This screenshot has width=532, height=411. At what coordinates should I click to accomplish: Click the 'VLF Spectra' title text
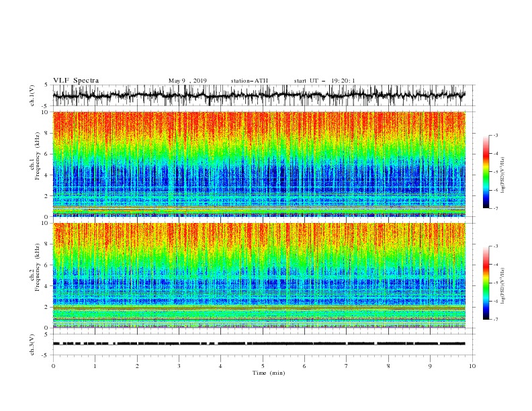point(76,81)
